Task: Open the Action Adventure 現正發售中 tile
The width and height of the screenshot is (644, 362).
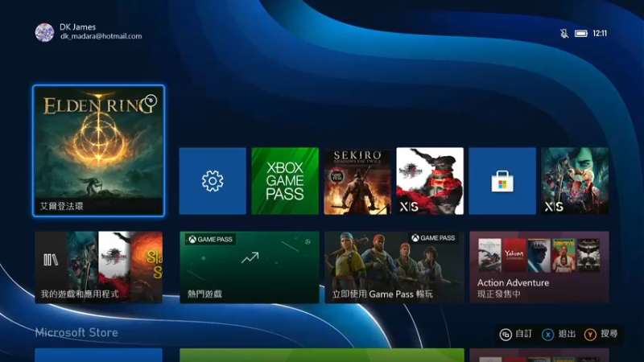Action: coord(539,267)
